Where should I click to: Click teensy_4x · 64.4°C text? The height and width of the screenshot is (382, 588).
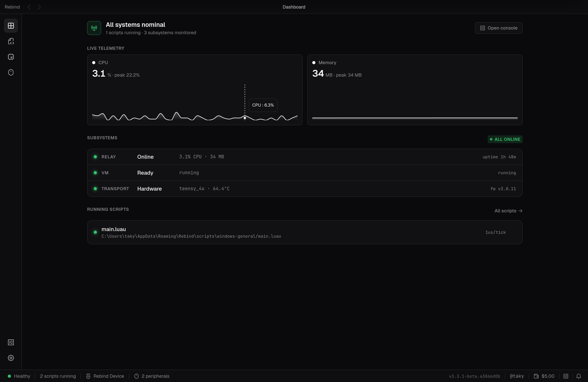(x=204, y=189)
